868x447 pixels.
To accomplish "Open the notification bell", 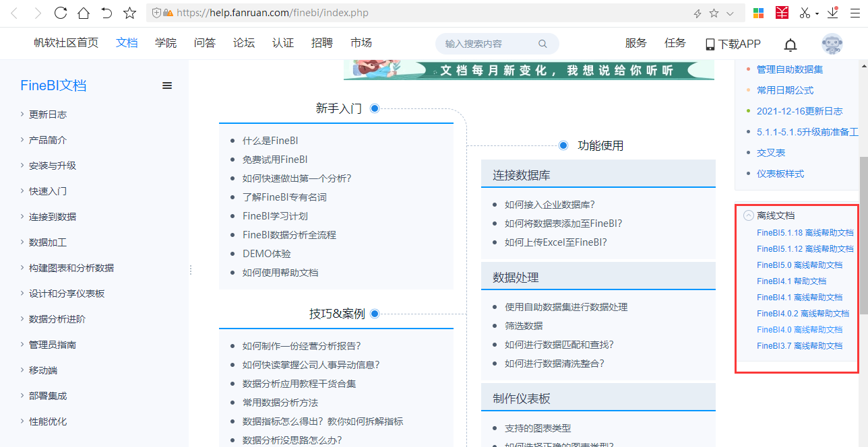I will [790, 44].
